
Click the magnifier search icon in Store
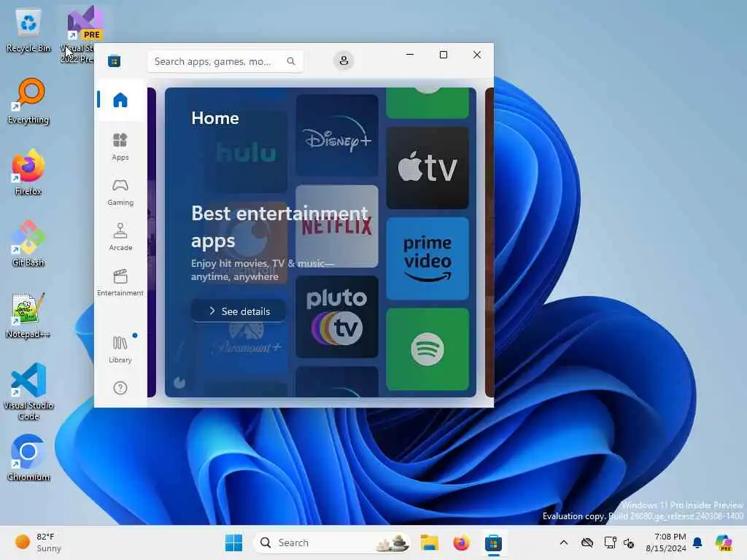[291, 61]
